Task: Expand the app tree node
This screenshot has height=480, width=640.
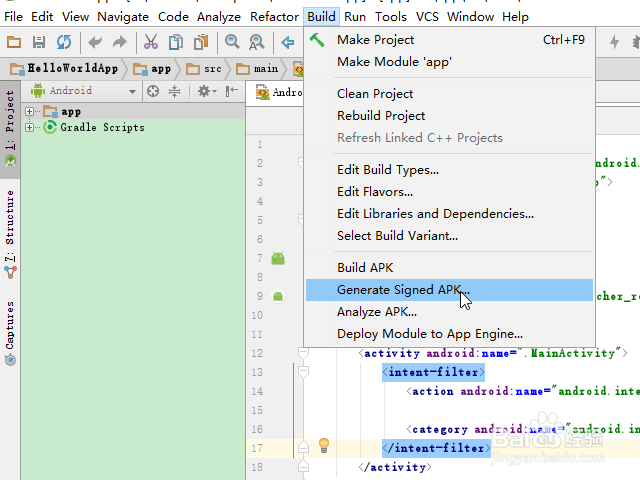Action: (x=29, y=111)
